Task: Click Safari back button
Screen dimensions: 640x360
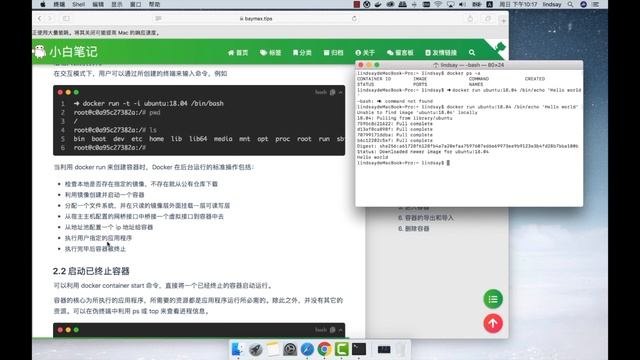Action: 40,18
